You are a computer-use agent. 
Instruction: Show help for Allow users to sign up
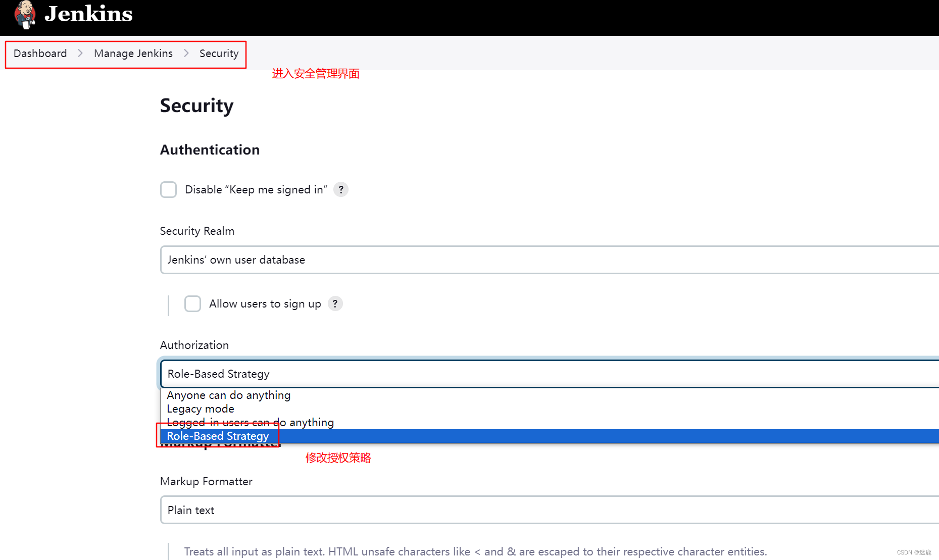(x=335, y=303)
